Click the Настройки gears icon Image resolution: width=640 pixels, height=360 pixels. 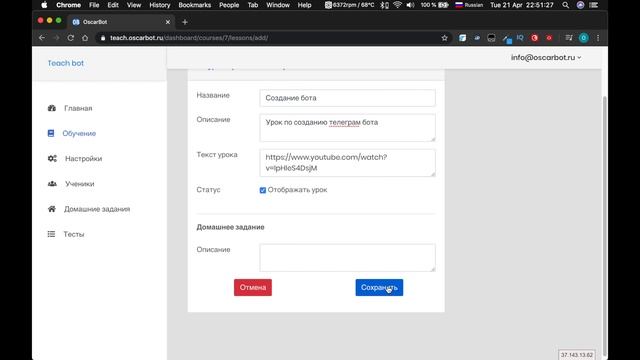[52, 158]
